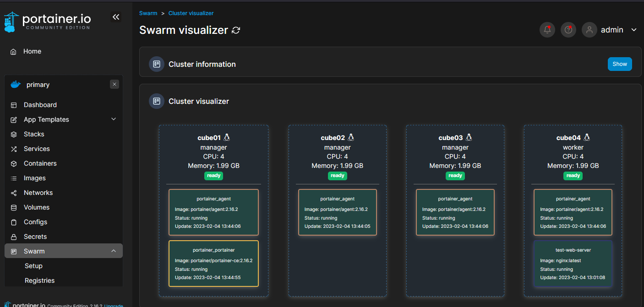644x307 pixels.
Task: Click 'Update: 2023-02-04 13:44:55' text
Action: click(x=208, y=278)
